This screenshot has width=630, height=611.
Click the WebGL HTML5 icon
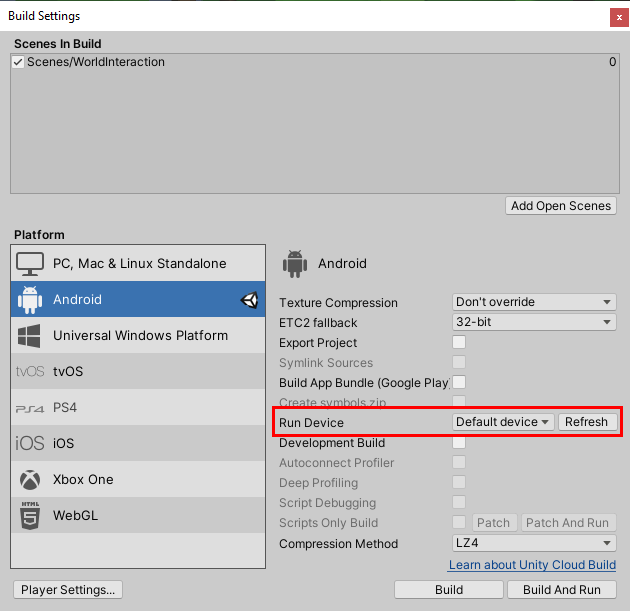[x=30, y=516]
